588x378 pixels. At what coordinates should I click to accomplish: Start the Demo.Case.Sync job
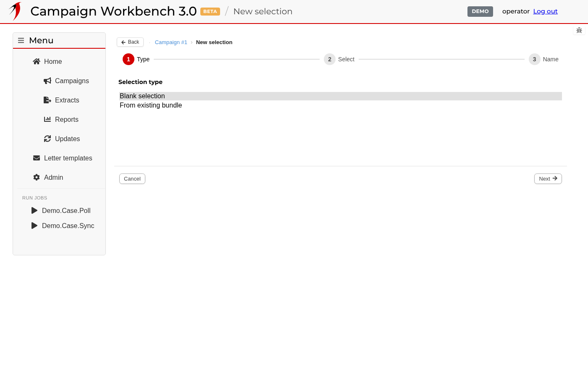(68, 226)
